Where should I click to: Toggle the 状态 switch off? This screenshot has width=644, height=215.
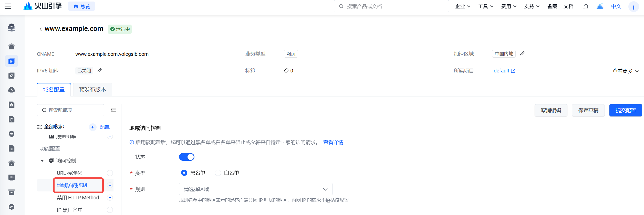187,157
